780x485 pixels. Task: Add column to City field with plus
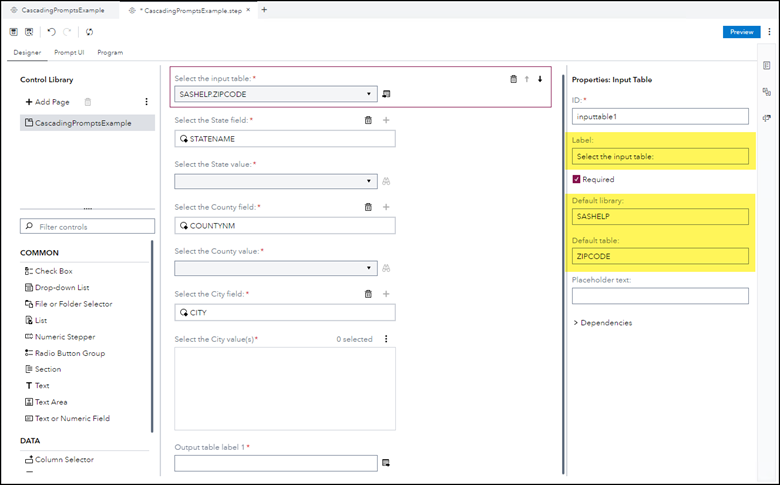click(386, 294)
